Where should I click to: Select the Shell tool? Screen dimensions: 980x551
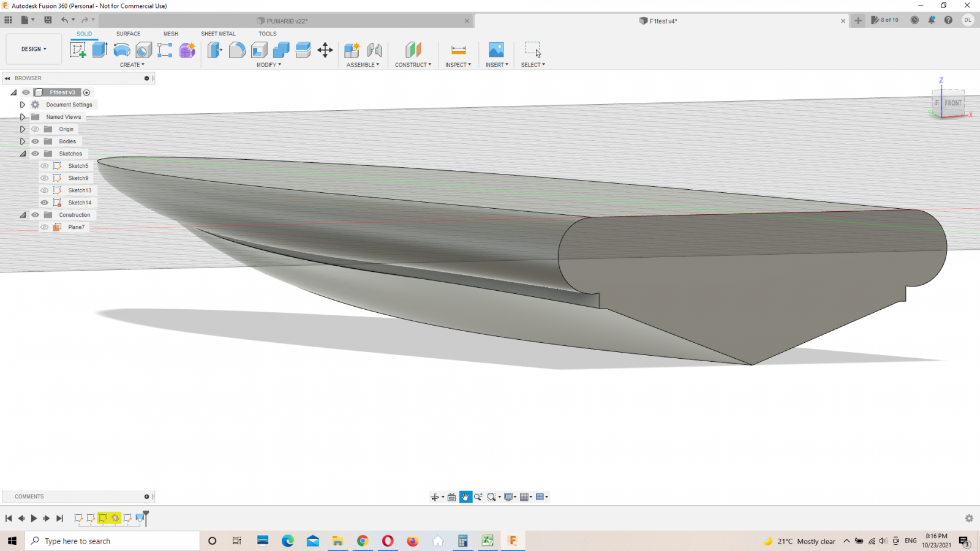pyautogui.click(x=259, y=50)
